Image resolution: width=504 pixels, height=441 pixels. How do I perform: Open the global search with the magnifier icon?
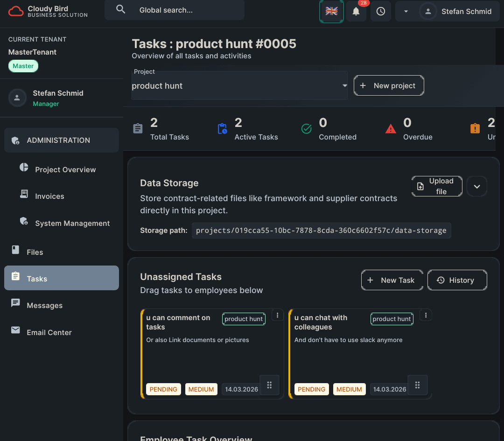click(x=120, y=9)
